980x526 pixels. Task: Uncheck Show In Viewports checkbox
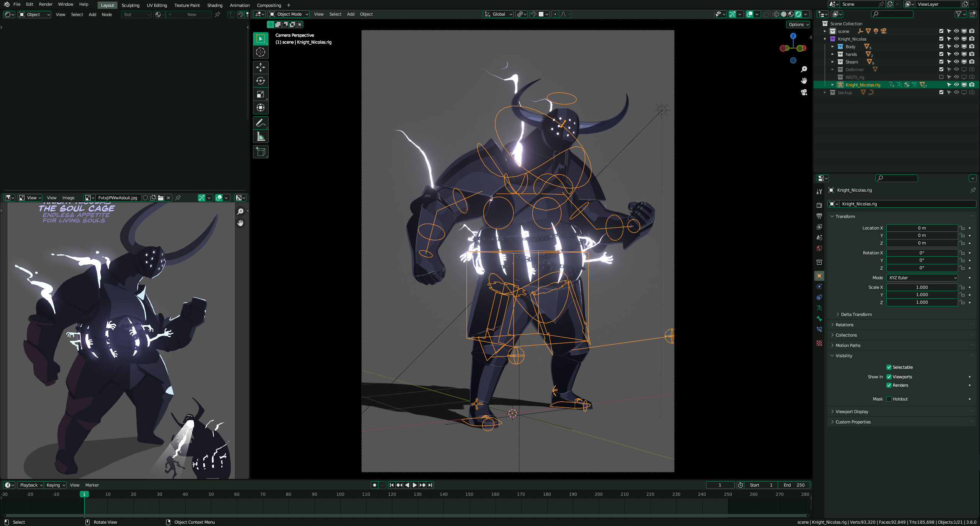point(889,377)
